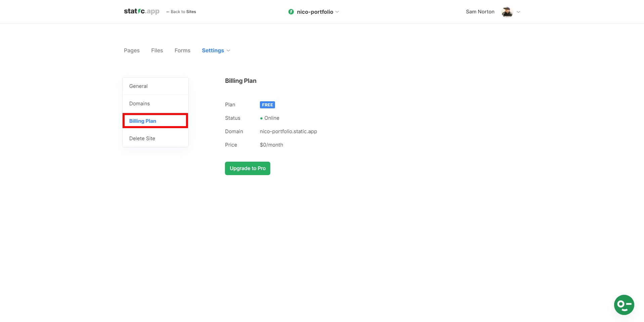Viewport: 644px width, 322px height.
Task: Click the green Online status dot
Action: [262, 118]
